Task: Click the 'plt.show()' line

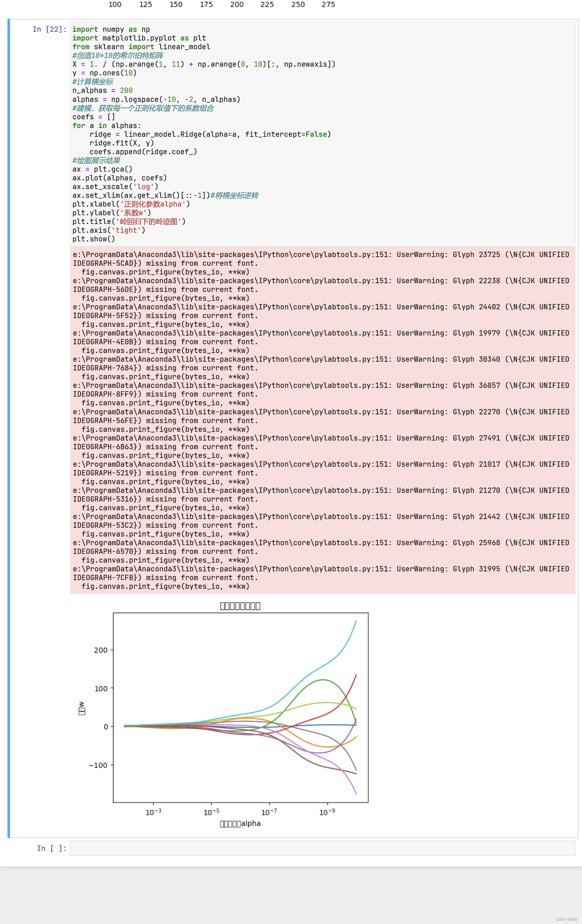Action: [93, 239]
